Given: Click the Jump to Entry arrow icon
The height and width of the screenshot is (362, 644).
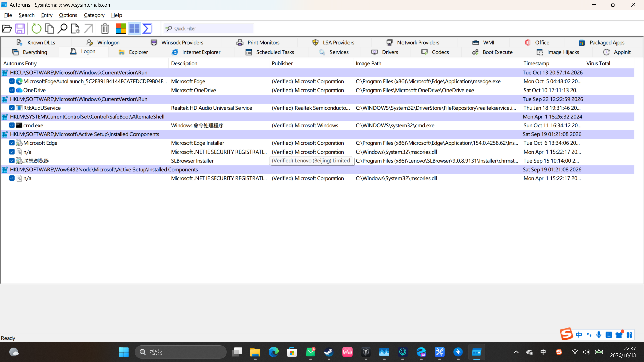Looking at the screenshot, I should click(x=89, y=28).
